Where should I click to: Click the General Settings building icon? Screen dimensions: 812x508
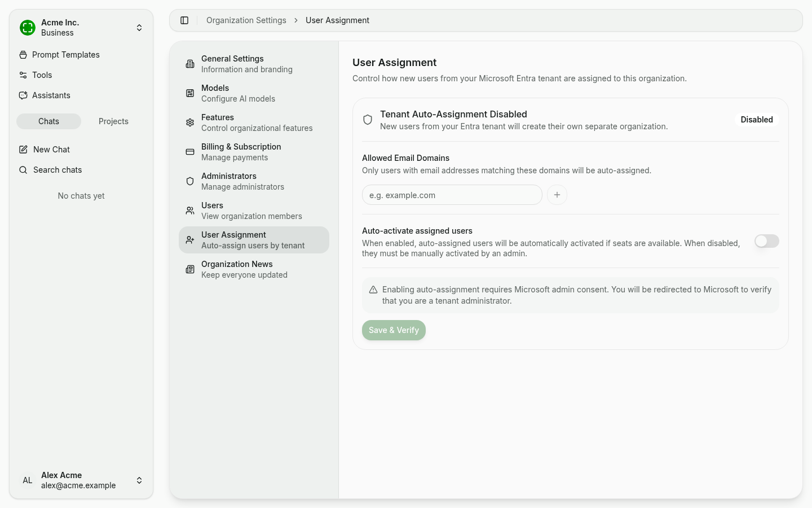[x=190, y=64]
